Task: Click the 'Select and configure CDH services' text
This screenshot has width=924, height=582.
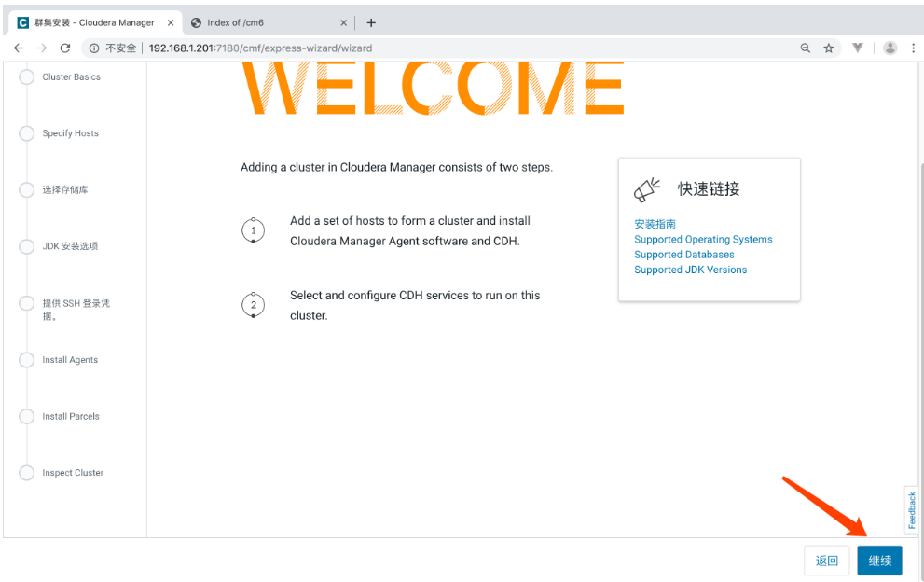Action: click(415, 305)
